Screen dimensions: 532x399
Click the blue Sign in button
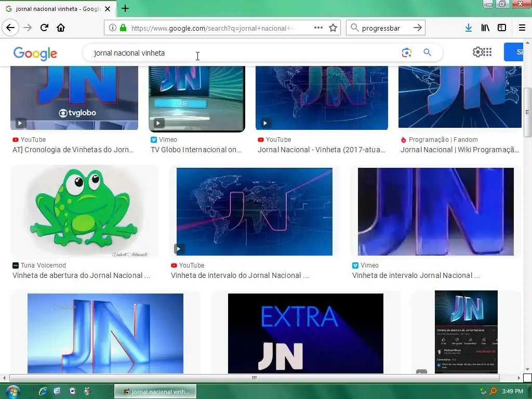(x=514, y=52)
